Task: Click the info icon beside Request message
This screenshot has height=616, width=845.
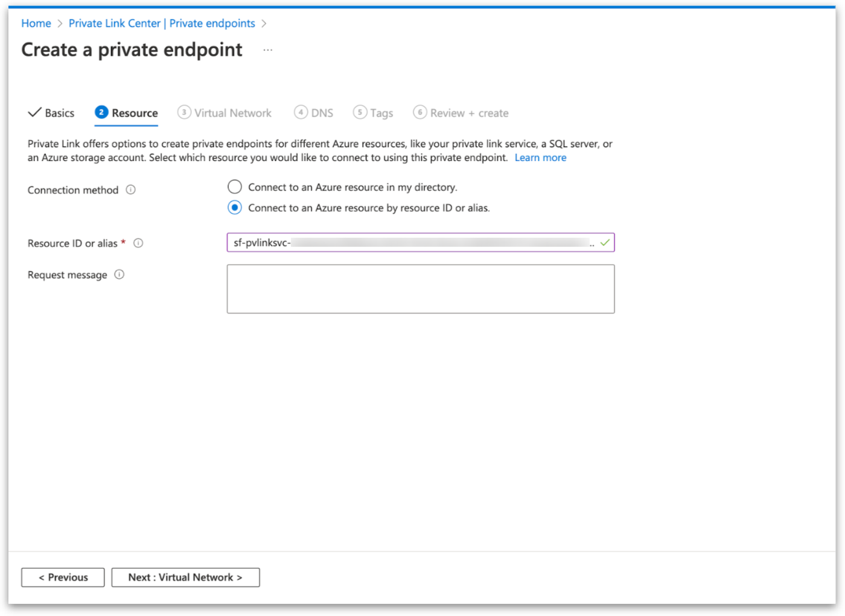Action: (120, 275)
